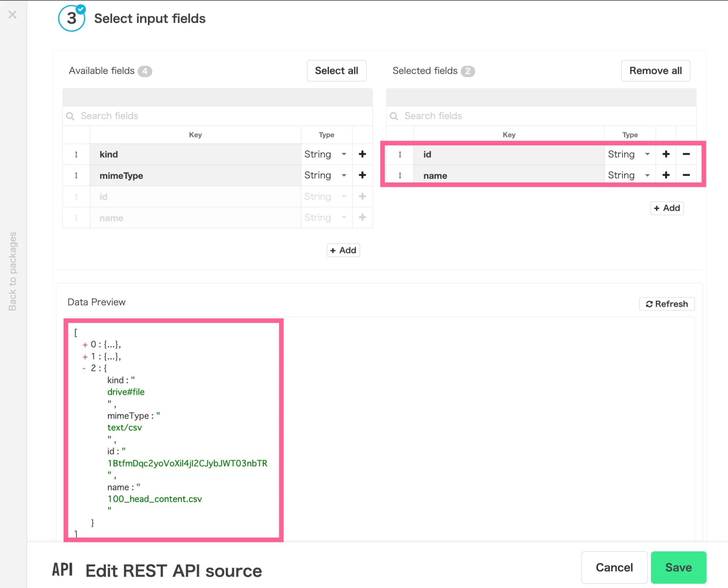The image size is (728, 588).
Task: Go back to packages
Action: click(x=13, y=271)
